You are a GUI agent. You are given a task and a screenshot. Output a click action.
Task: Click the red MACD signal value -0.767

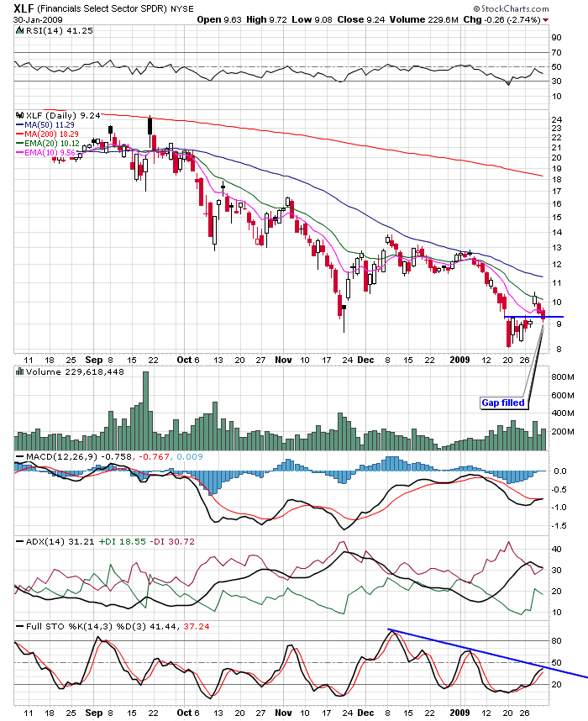(x=154, y=456)
